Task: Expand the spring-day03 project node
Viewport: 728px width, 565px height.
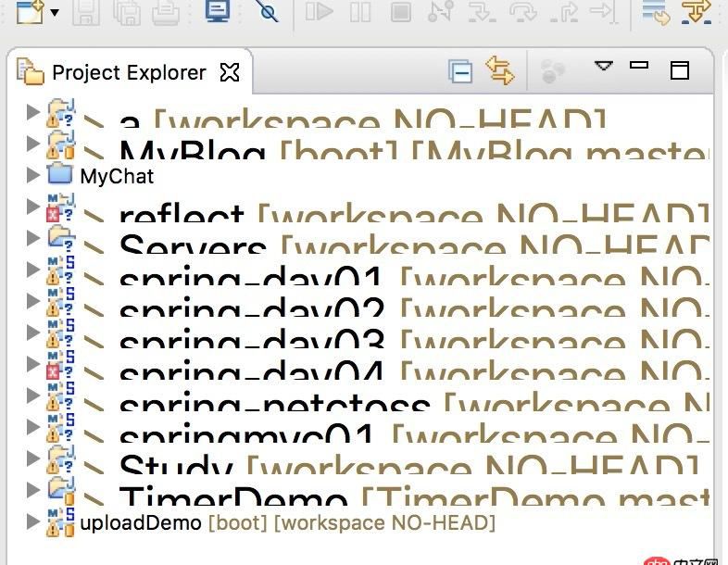Action: point(33,333)
